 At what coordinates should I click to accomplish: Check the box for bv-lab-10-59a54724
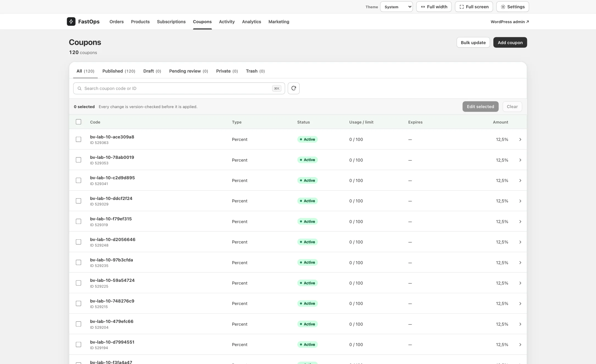click(x=79, y=283)
